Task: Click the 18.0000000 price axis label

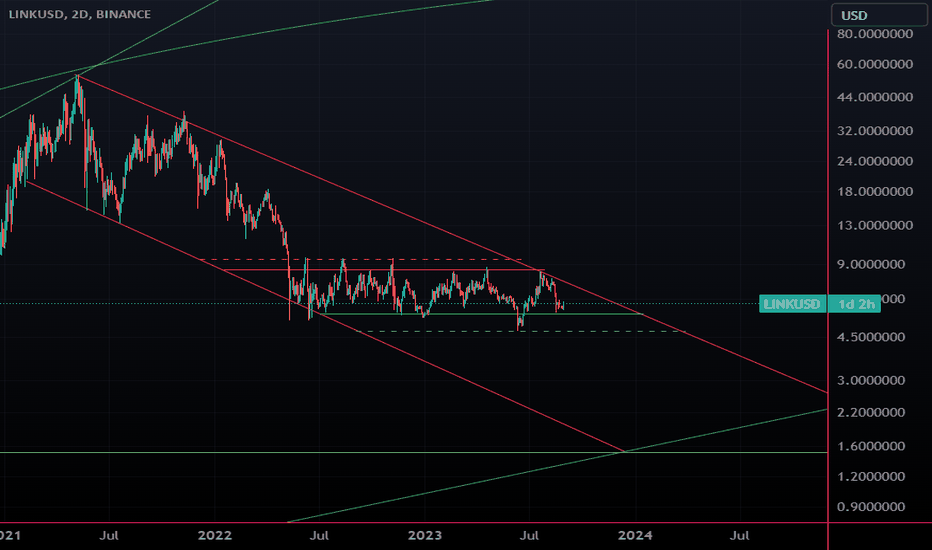Action: (874, 191)
